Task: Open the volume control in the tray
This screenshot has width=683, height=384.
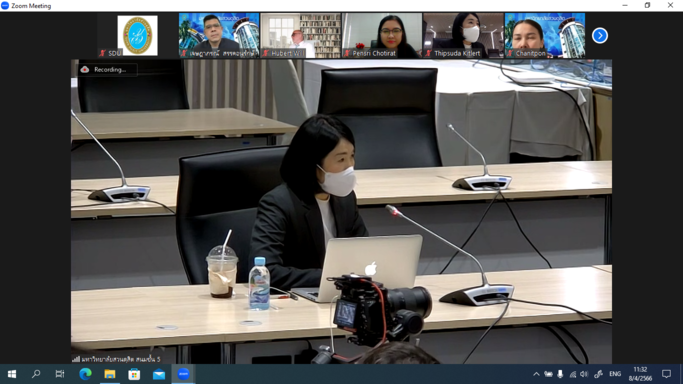Action: [585, 374]
